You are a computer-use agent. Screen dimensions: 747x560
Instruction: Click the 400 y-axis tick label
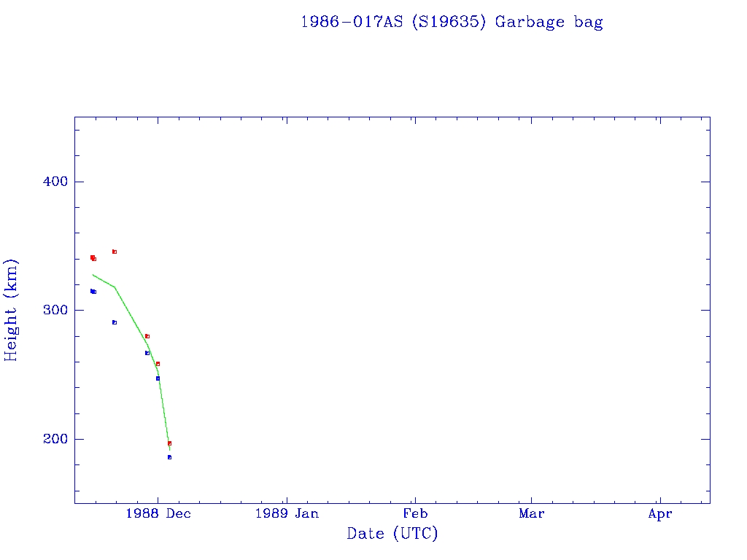pos(51,182)
